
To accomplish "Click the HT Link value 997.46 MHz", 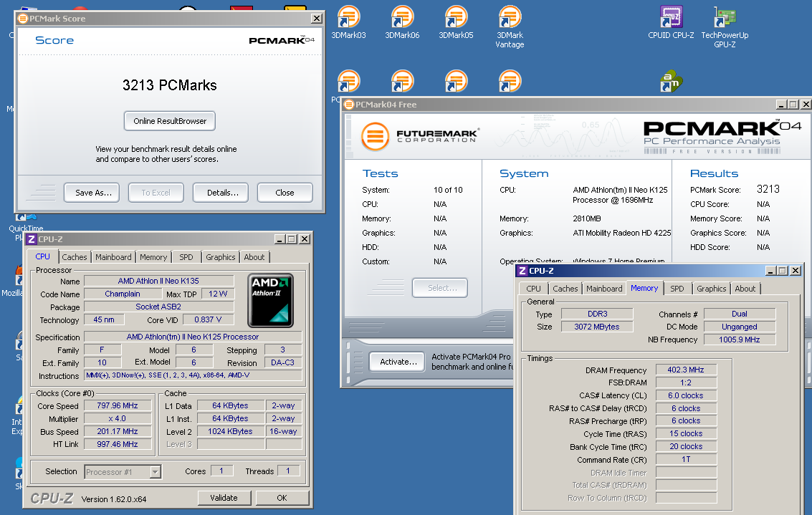I will tap(118, 445).
